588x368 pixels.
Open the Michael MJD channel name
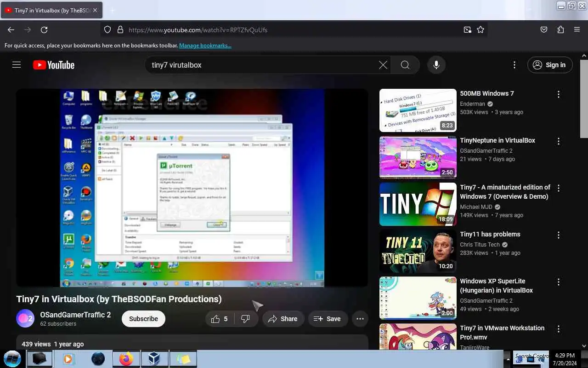coord(476,207)
